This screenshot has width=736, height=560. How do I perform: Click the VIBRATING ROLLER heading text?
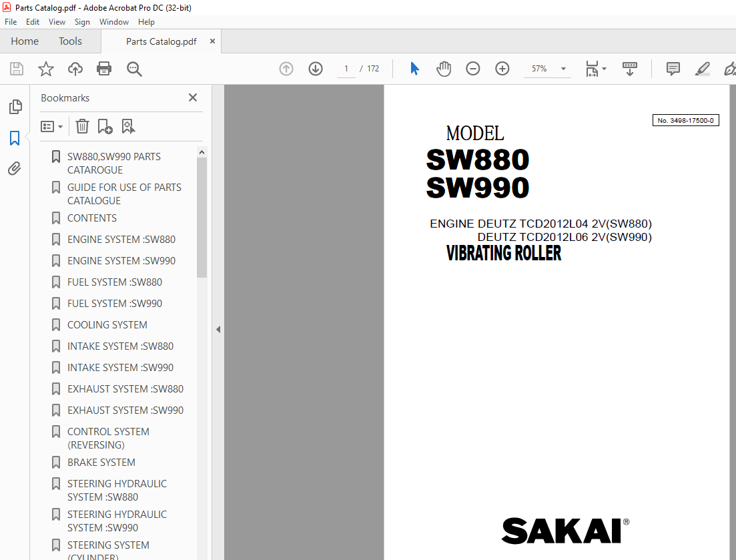504,254
